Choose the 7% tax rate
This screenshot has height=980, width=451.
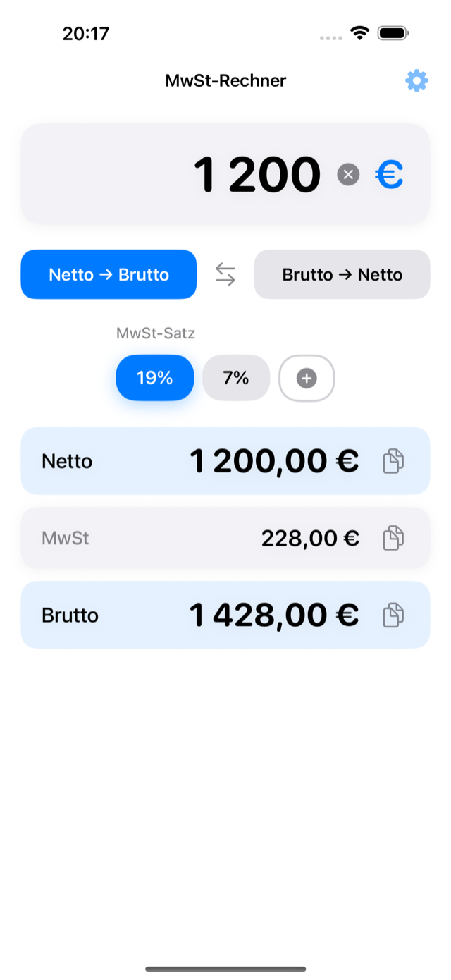tap(236, 378)
